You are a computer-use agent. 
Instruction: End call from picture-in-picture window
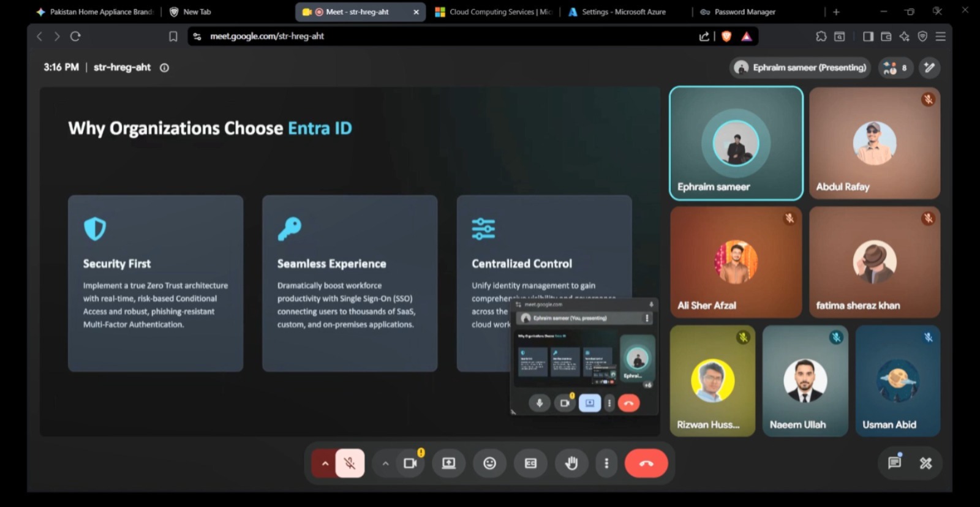pyautogui.click(x=628, y=403)
